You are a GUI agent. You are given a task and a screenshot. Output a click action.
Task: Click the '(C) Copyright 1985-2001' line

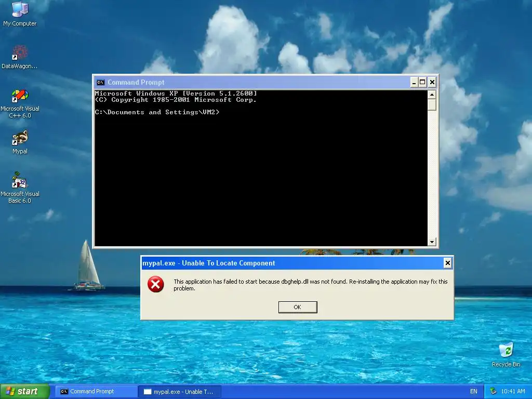[176, 100]
